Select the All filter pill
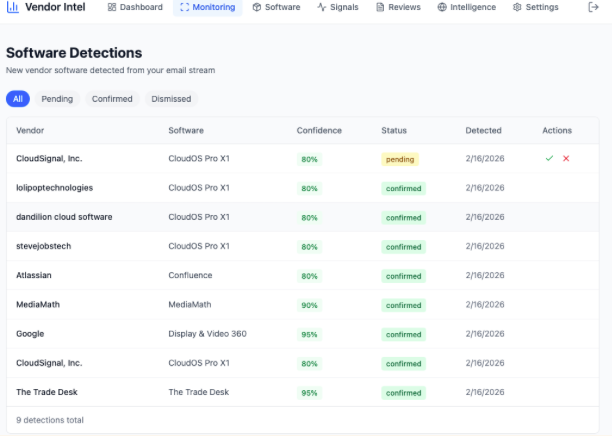Image resolution: width=612 pixels, height=436 pixels. [18, 99]
